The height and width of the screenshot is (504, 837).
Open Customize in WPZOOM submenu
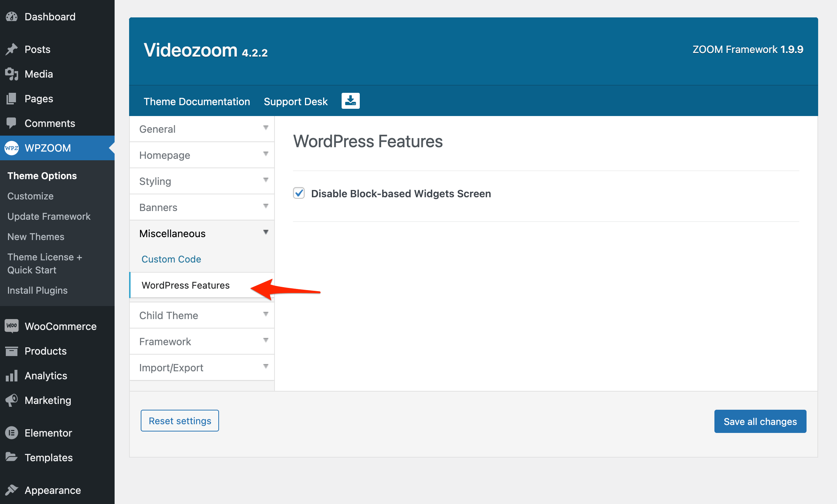click(x=30, y=196)
